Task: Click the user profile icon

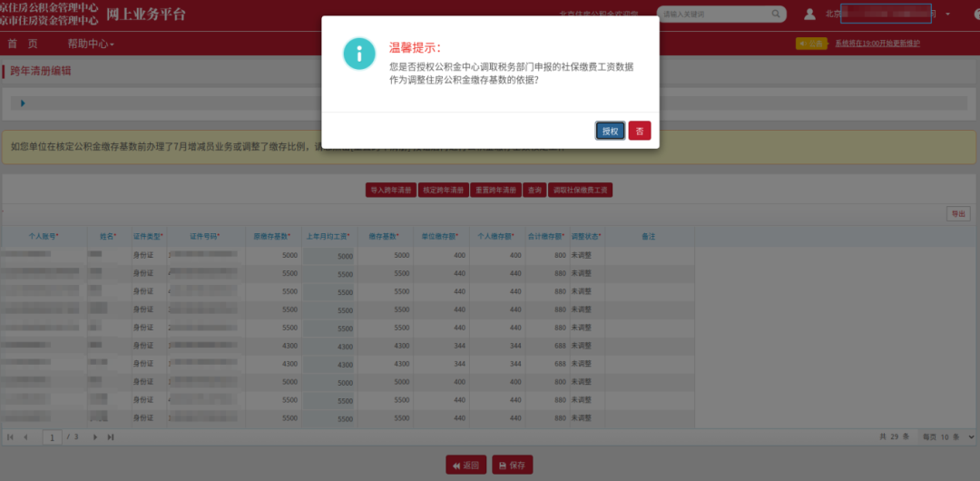Action: click(x=809, y=14)
